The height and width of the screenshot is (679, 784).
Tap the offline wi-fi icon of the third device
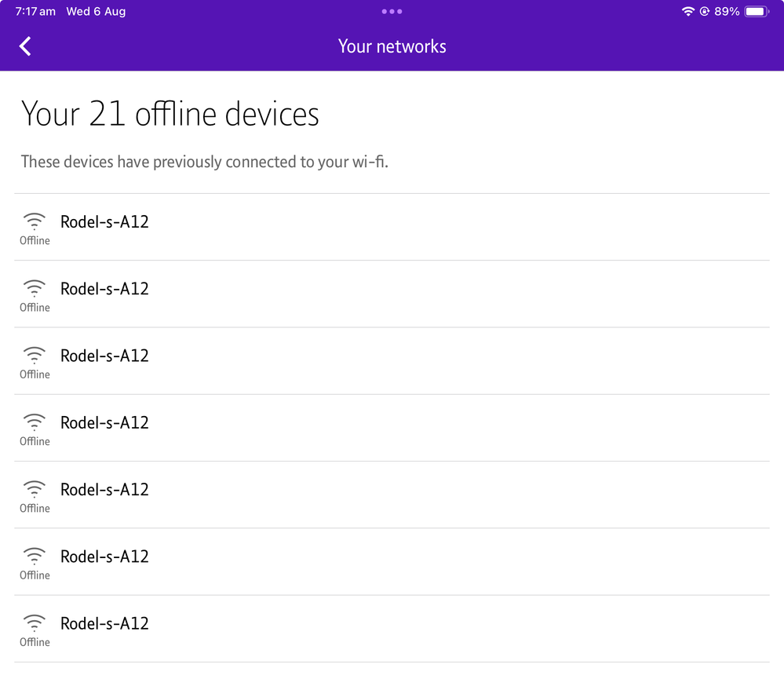(35, 354)
